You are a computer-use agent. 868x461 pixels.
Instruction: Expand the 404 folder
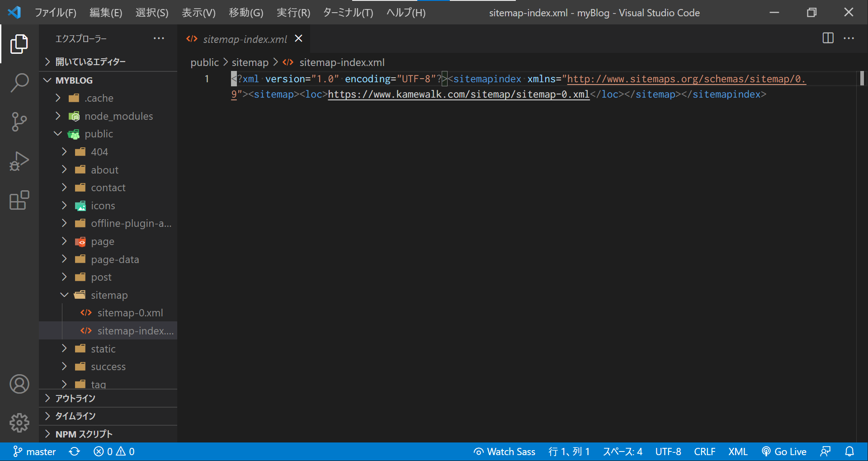click(x=108, y=152)
